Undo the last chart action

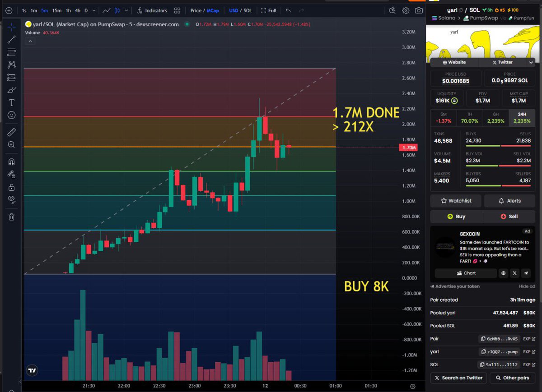(288, 10)
